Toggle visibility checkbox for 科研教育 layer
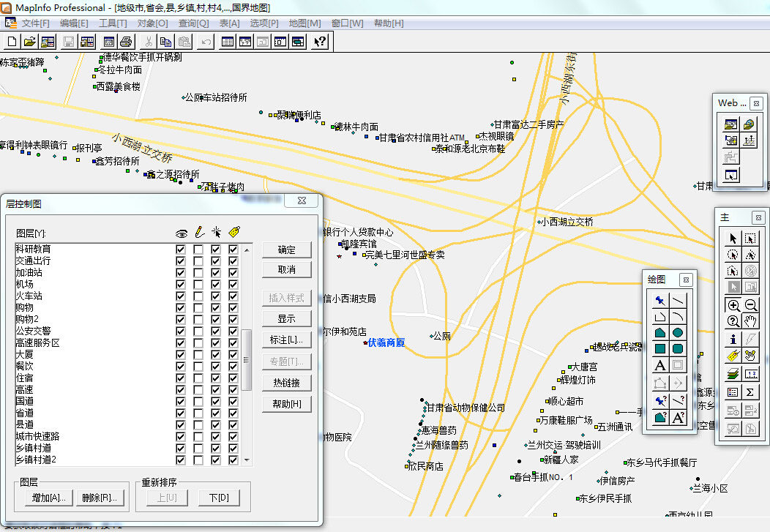Viewport: 770px width, 532px height. point(181,250)
